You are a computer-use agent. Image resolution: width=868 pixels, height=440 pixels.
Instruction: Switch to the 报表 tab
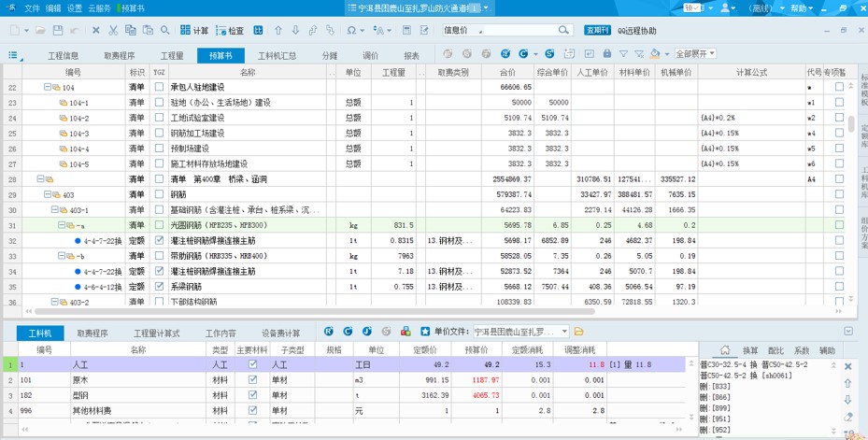click(x=411, y=55)
